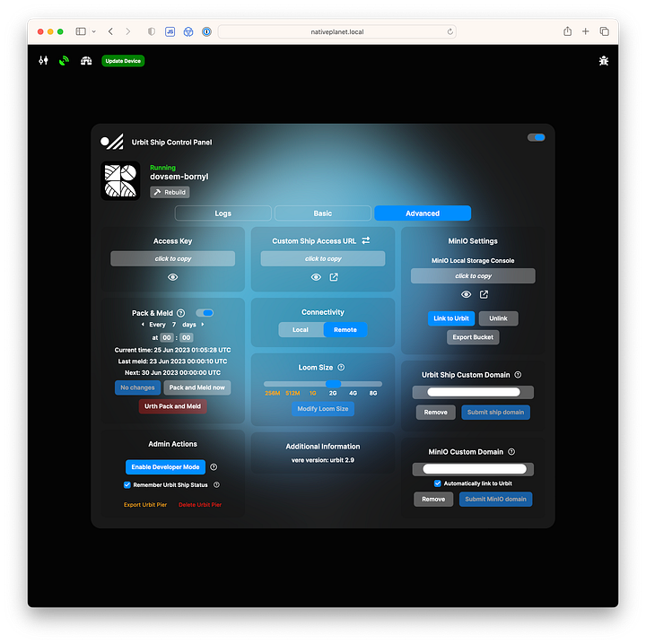Screen dimensions: 646x644
Task: Toggle Pack & Meld schedule switch
Action: click(205, 313)
